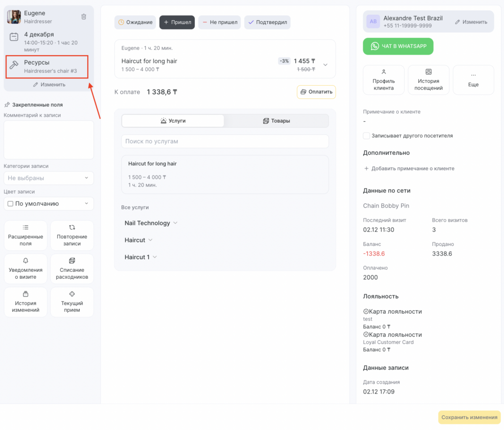
Task: Click the calendar icon beside 4 декабря
Action: 14,36
